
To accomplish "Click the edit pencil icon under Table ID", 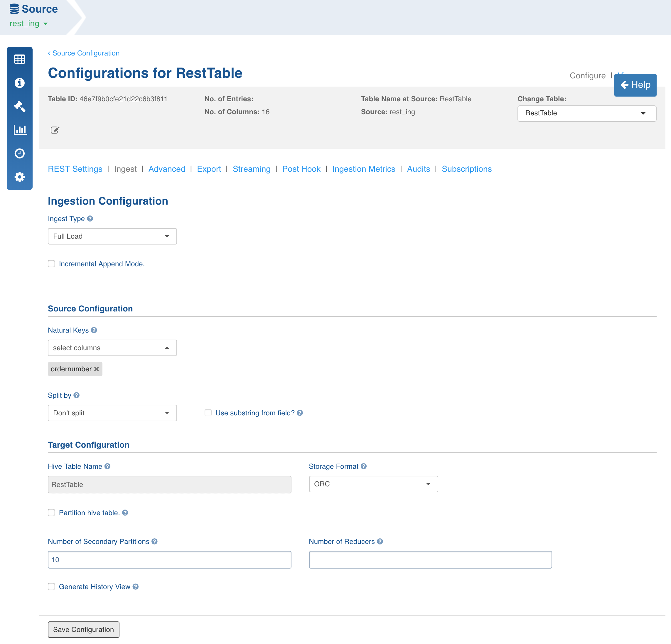I will (55, 130).
